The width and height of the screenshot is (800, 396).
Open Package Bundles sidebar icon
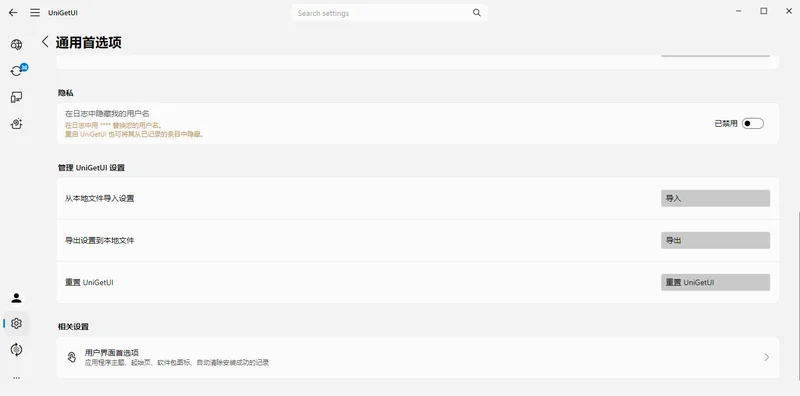pos(16,123)
